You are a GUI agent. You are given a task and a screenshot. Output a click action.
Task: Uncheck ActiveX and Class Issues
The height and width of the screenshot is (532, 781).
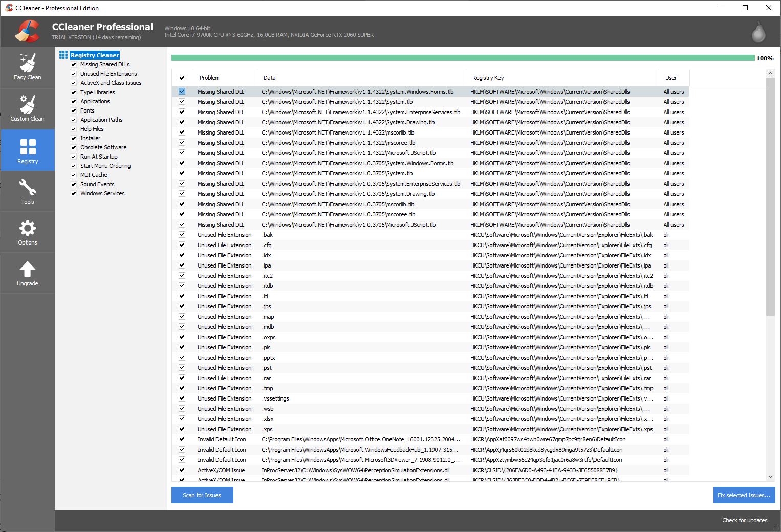[74, 83]
